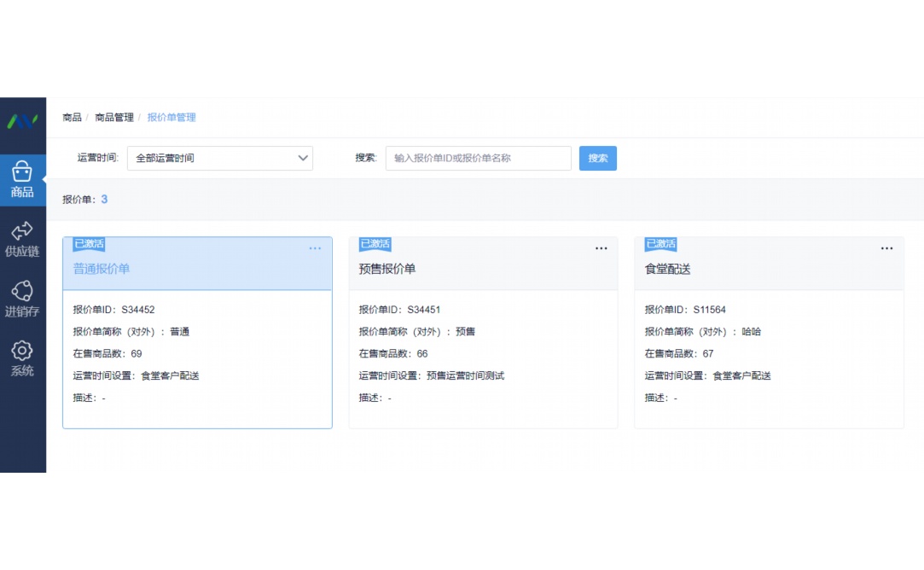The height and width of the screenshot is (570, 924).
Task: Open the ellipsis menu on 食堂配送 card
Action: [886, 247]
